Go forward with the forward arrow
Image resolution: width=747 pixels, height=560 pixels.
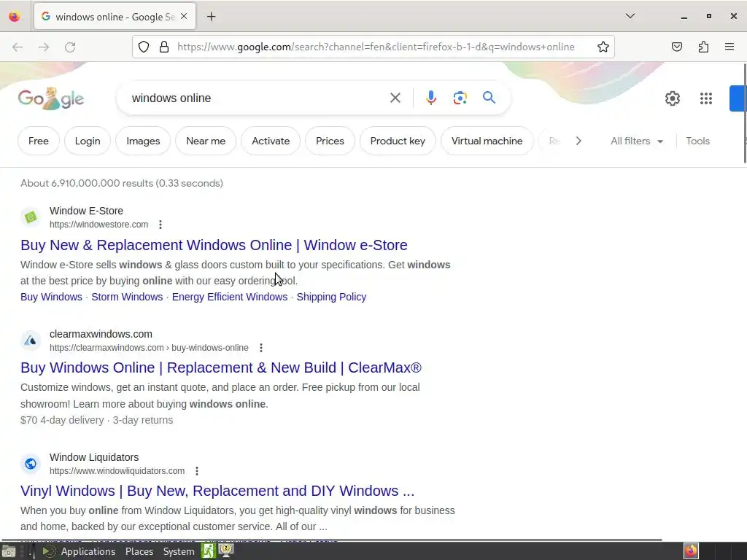(x=44, y=47)
